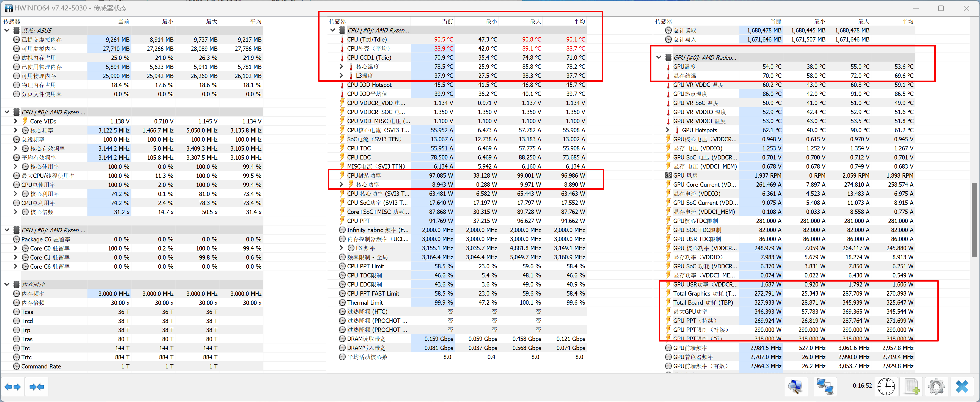Select the 物理内存占用 row
The image size is (980, 402).
132,85
